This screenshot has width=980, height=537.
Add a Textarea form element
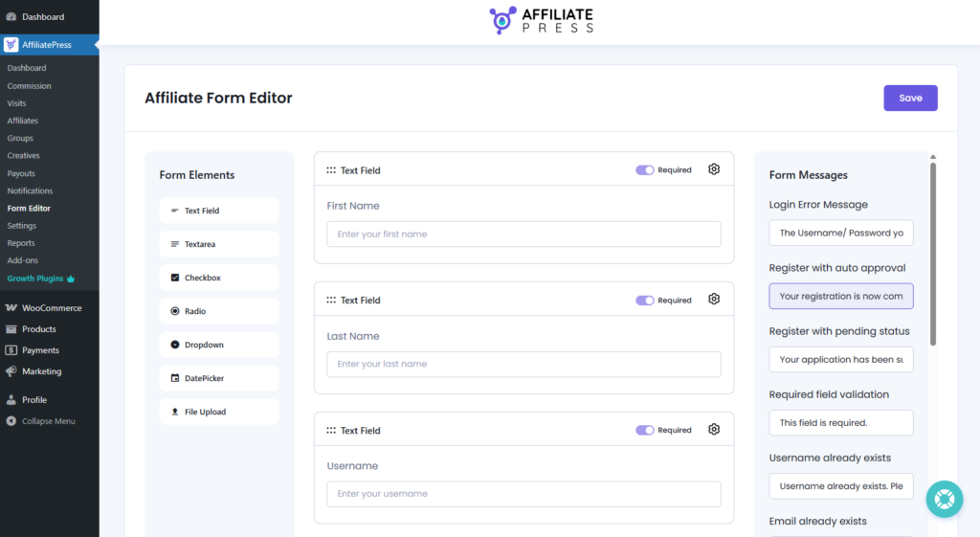coord(219,244)
